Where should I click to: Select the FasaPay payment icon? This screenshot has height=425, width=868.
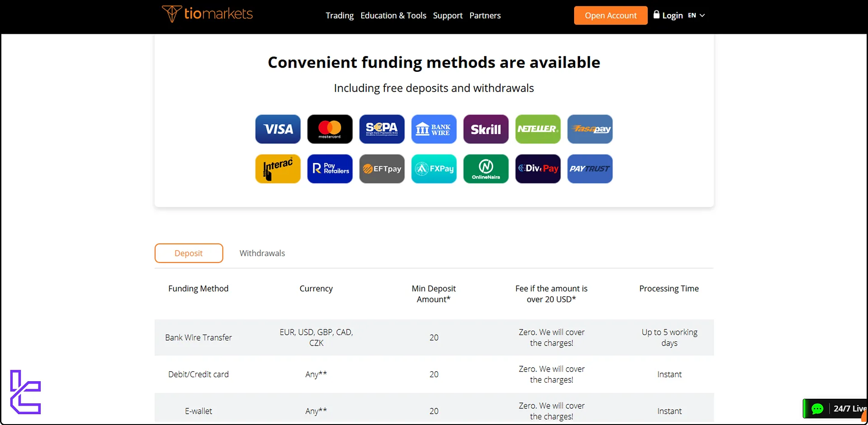590,129
